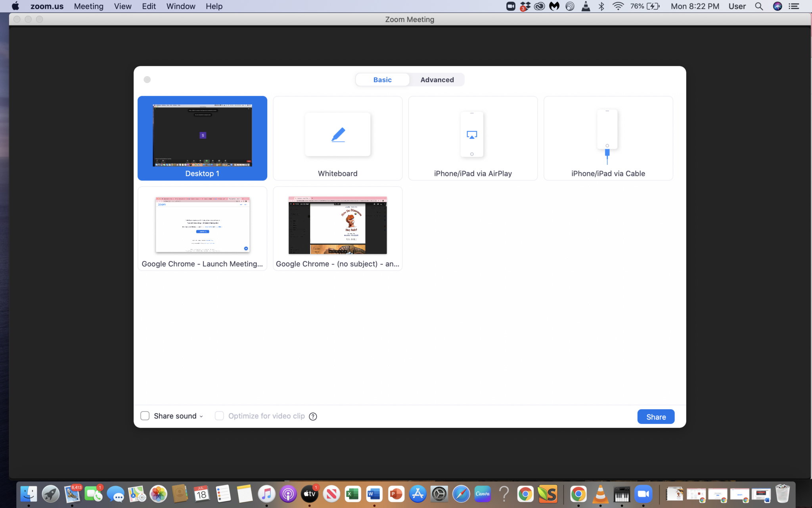Select iPhone/iPad via AirPlay option

473,138
